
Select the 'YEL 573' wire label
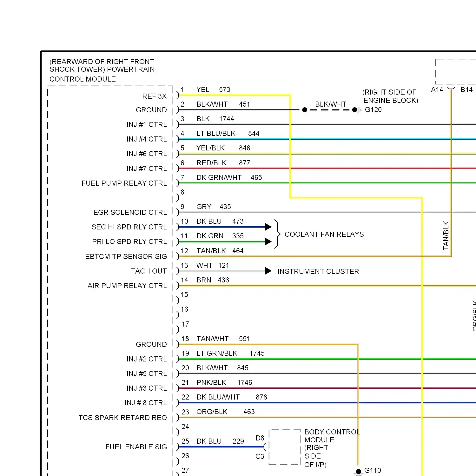click(213, 90)
